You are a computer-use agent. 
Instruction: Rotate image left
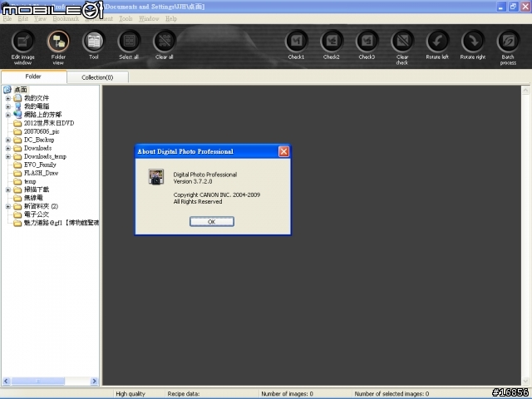(438, 42)
